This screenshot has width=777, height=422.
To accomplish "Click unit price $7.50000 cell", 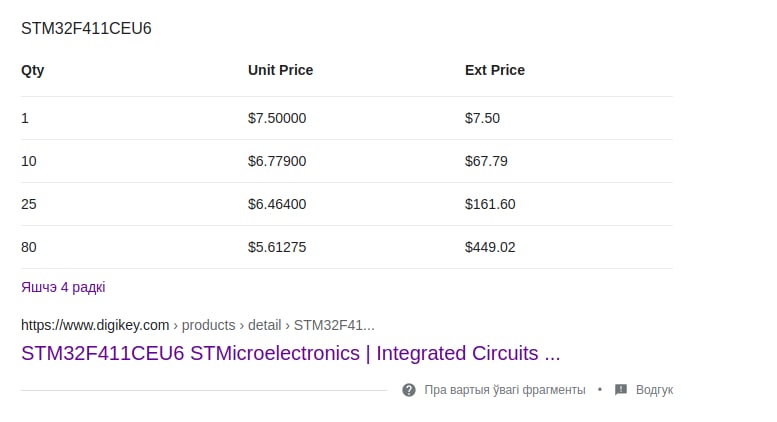I will pos(277,118).
